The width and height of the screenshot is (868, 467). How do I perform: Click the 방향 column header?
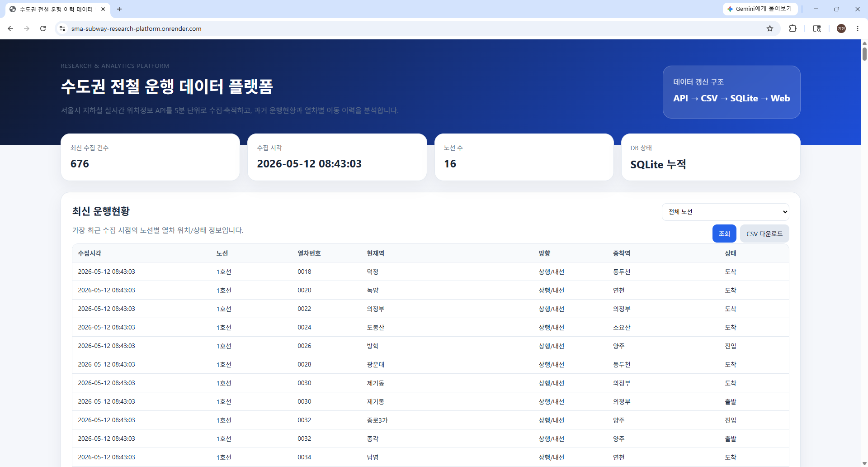pos(544,253)
